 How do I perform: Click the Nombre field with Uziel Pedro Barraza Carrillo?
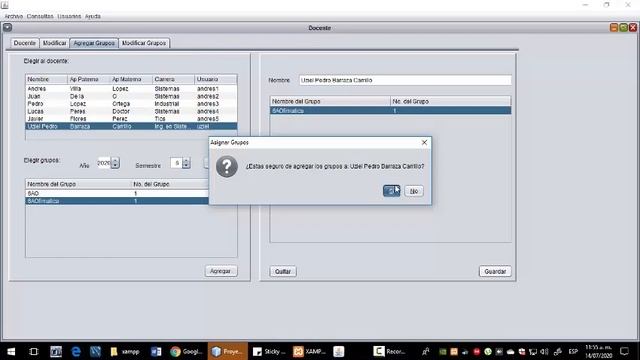[x=404, y=80]
